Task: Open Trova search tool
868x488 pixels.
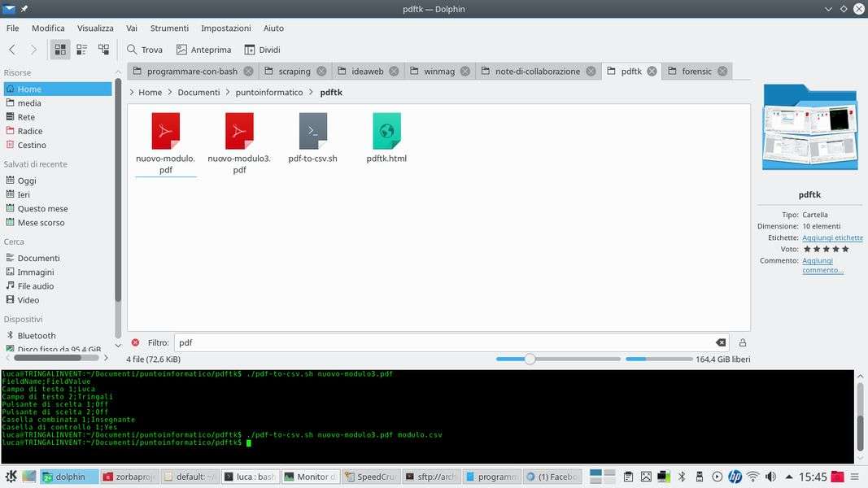Action: 145,50
